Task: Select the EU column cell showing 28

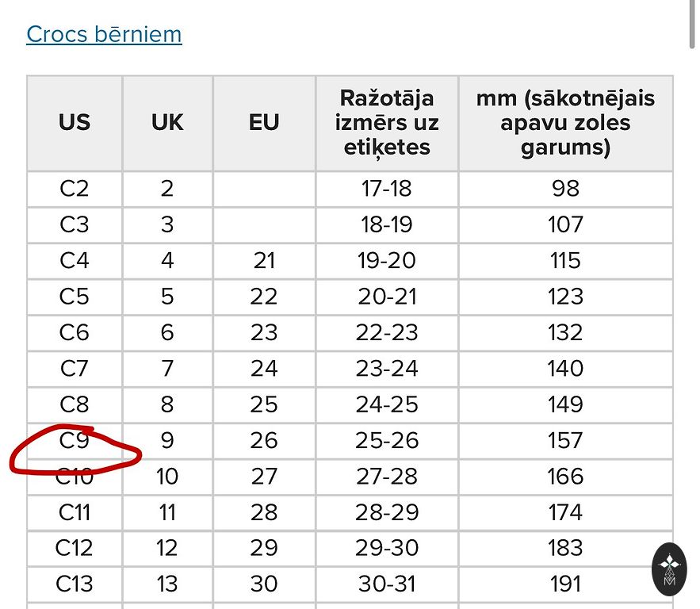Action: click(264, 512)
